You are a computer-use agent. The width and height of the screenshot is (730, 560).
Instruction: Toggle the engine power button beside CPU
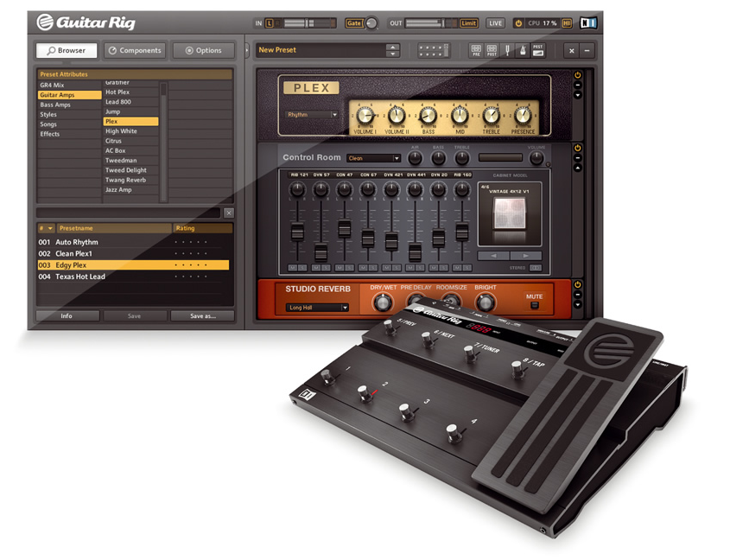click(x=518, y=22)
